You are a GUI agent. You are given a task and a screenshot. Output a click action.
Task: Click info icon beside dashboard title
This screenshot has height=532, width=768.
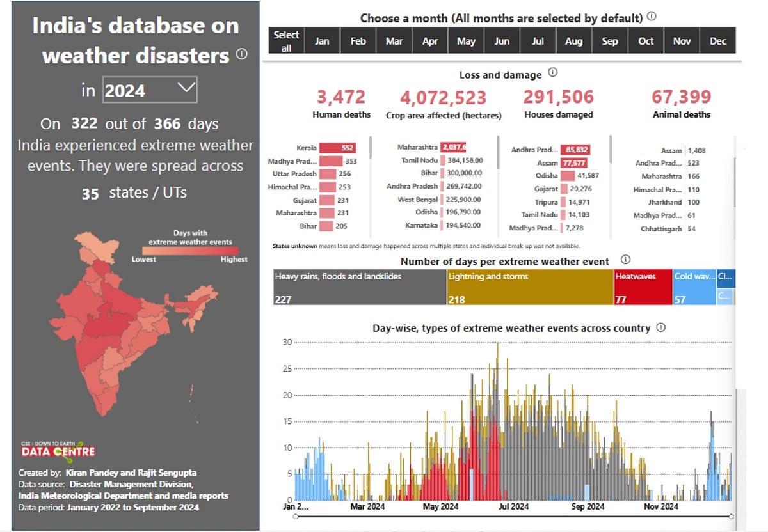tap(241, 54)
